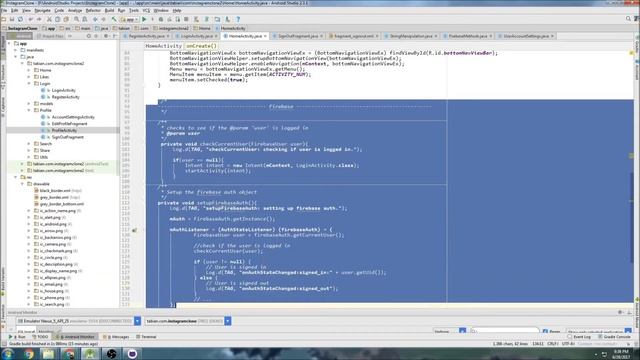Click the Synchronize toolbar icon
Image resolution: width=640 pixels, height=360 pixels.
(20, 19)
